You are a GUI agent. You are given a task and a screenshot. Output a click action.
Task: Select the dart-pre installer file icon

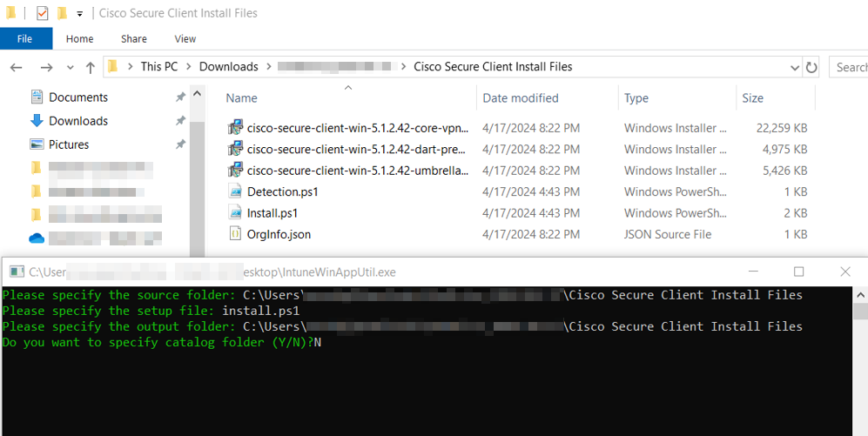point(235,149)
